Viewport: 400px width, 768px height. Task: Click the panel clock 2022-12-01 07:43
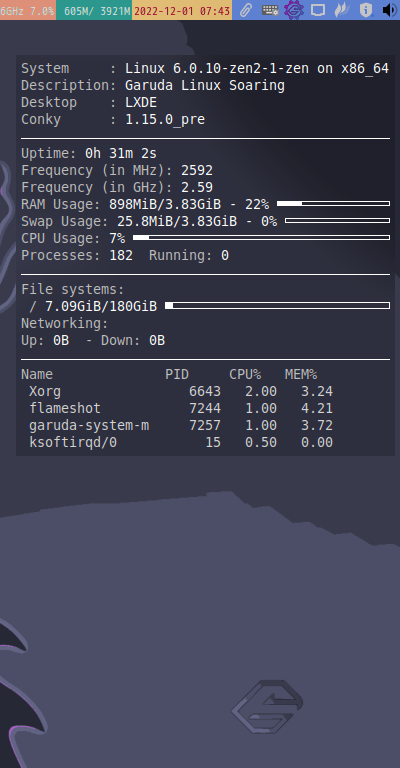(182, 10)
